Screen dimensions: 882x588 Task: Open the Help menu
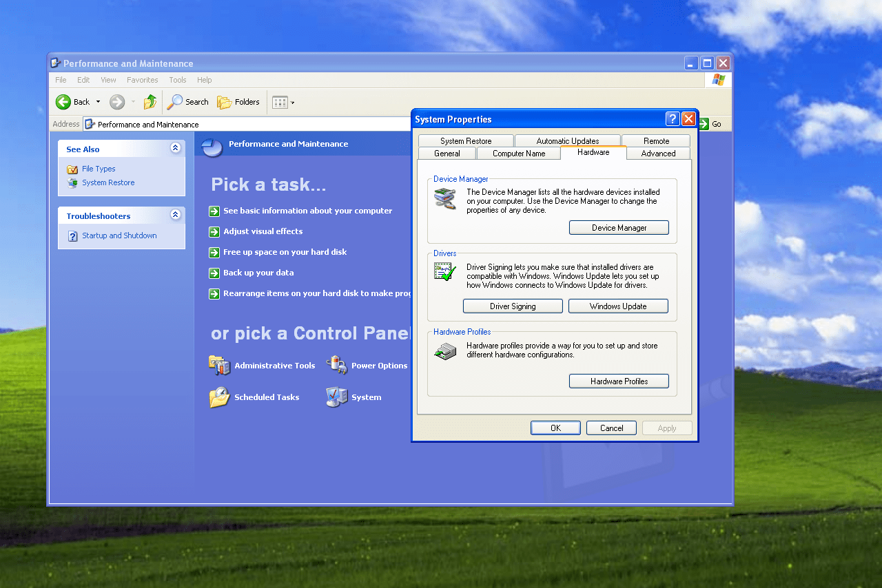(205, 80)
